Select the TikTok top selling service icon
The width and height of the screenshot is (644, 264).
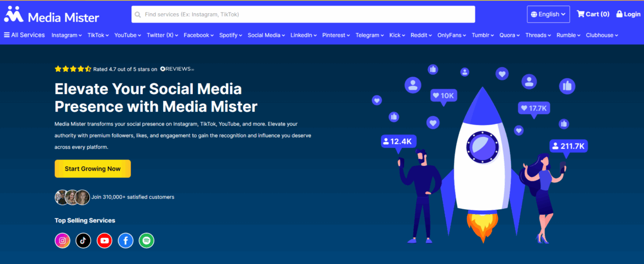coord(83,240)
